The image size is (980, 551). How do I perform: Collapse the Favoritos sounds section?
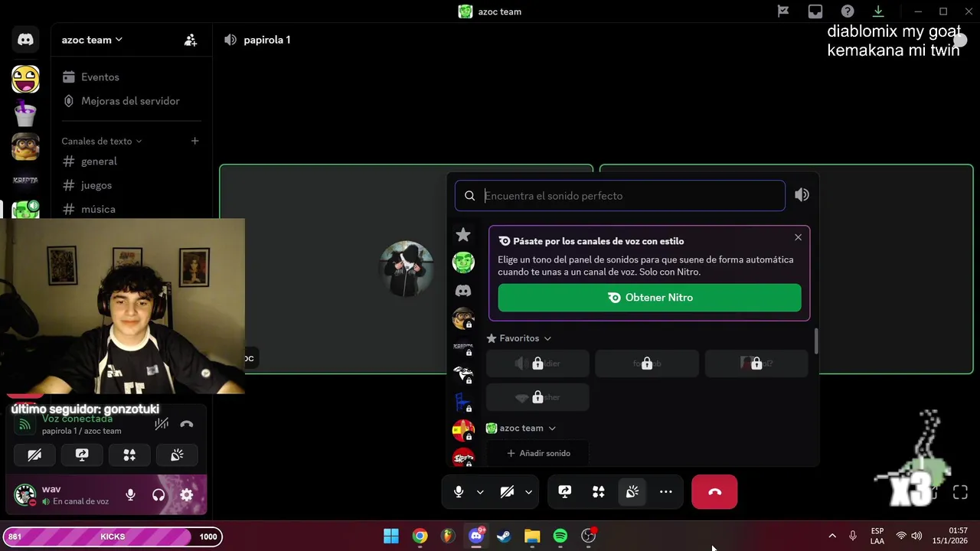[520, 338]
